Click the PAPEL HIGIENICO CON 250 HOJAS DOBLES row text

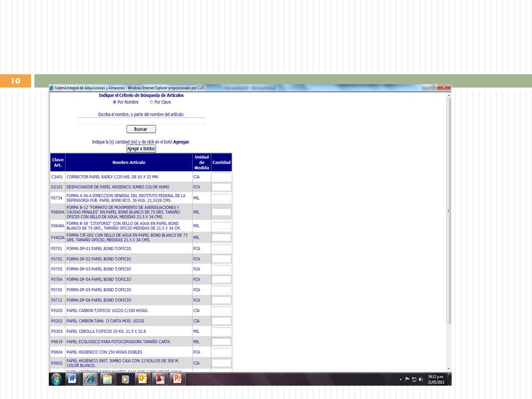point(105,352)
